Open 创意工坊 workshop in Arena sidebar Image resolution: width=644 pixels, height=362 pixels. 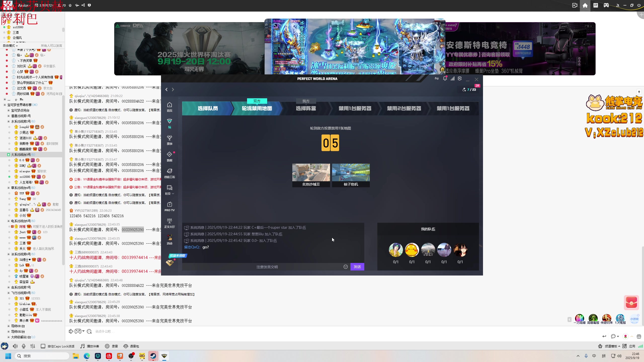coord(170,173)
